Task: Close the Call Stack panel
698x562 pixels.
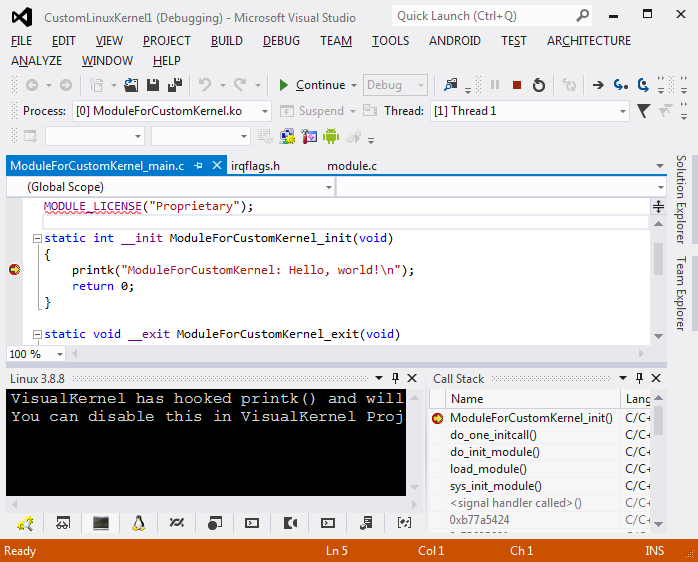Action: (x=656, y=378)
